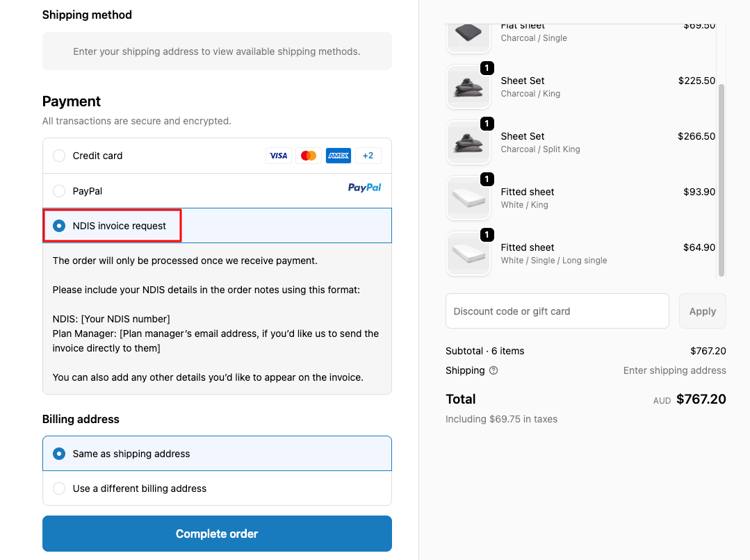Click the Visa payment icon
This screenshot has width=750, height=560.
278,155
